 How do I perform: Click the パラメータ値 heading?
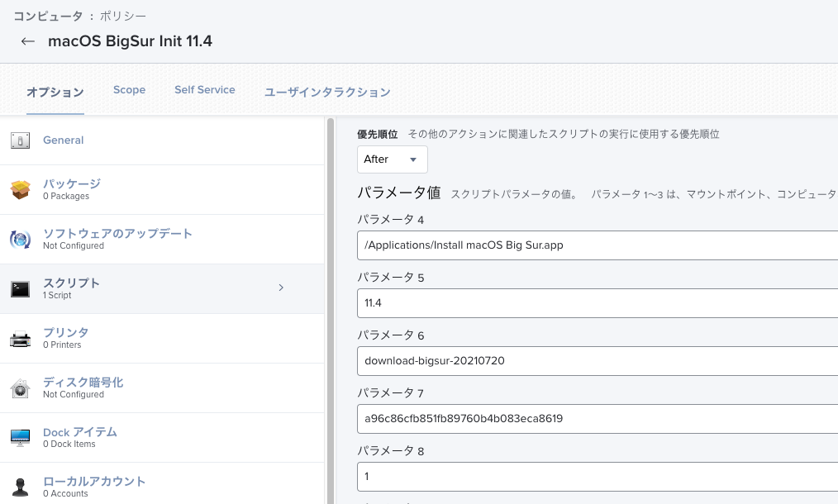[398, 193]
